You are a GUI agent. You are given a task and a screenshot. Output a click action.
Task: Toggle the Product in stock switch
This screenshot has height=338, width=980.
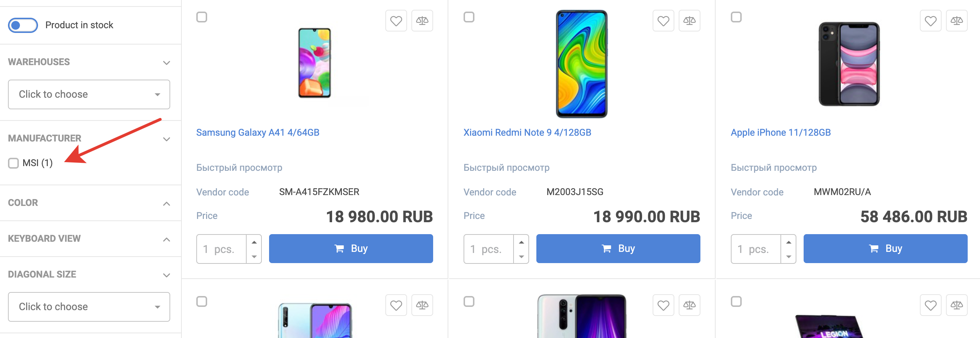23,25
